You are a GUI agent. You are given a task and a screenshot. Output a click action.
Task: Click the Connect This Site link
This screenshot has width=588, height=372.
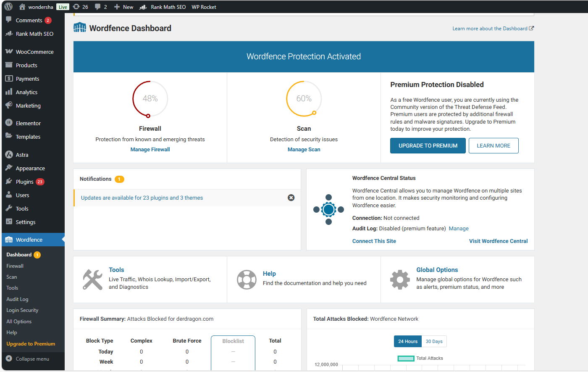point(374,241)
